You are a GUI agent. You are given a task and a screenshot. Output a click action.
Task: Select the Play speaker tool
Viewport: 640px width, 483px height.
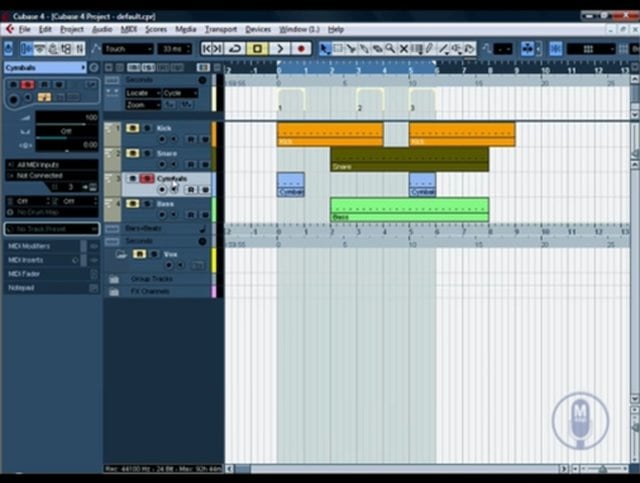pos(457,49)
